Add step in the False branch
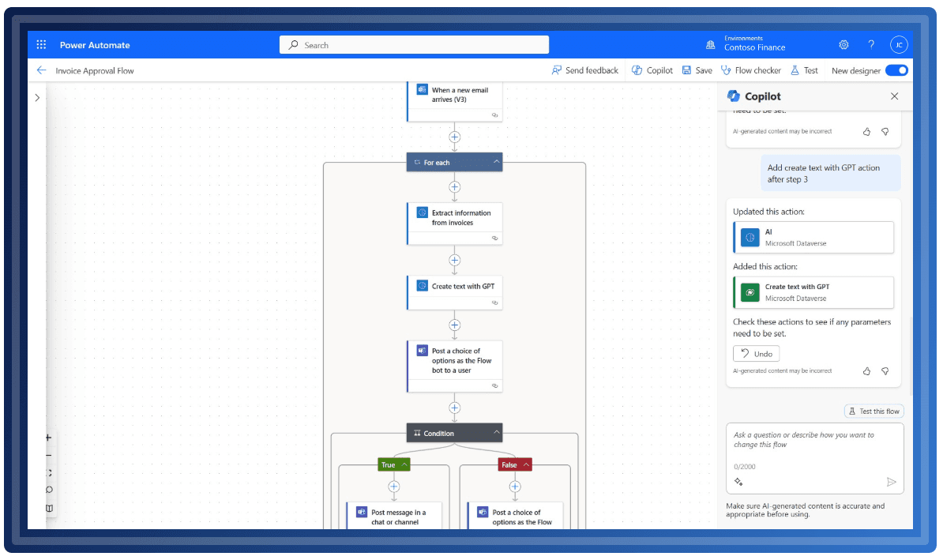 pos(515,487)
